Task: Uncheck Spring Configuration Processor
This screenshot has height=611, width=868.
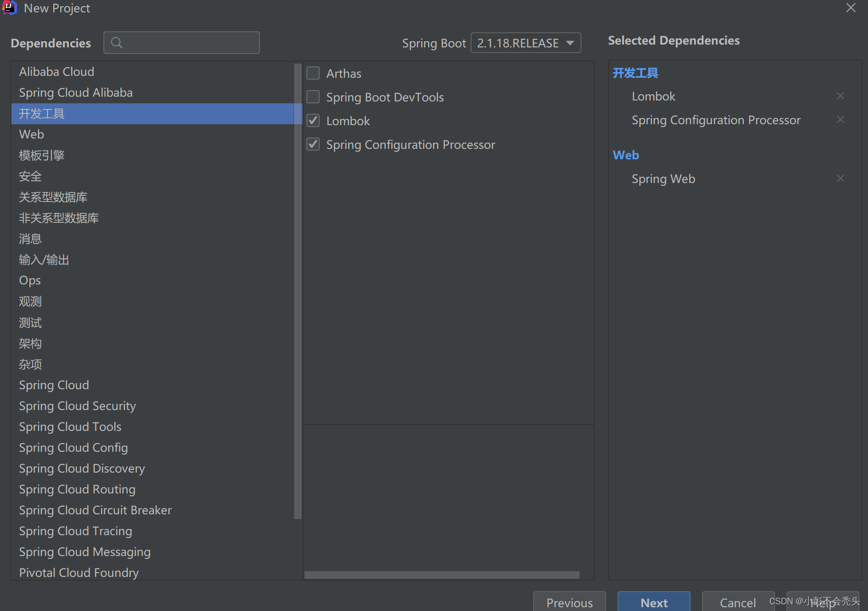Action: click(x=313, y=144)
